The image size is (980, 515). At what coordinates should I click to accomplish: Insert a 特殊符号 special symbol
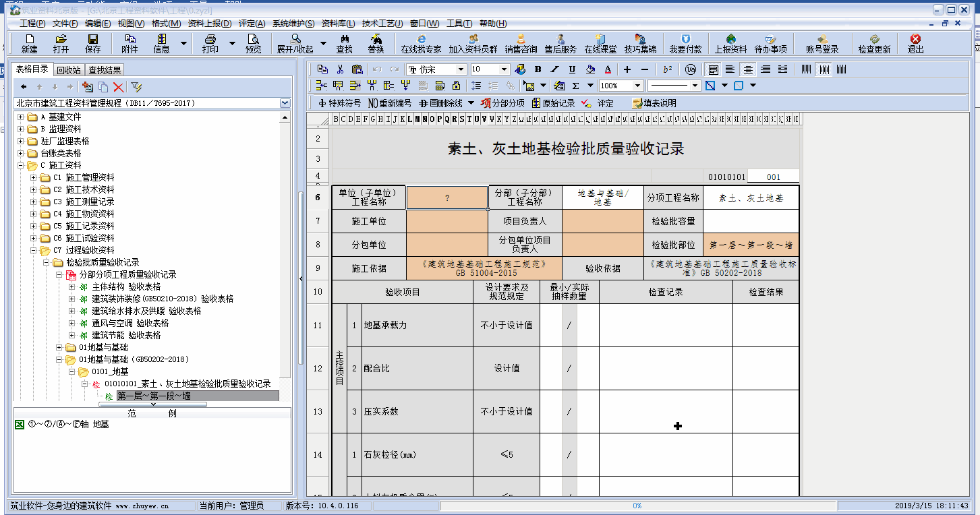339,103
